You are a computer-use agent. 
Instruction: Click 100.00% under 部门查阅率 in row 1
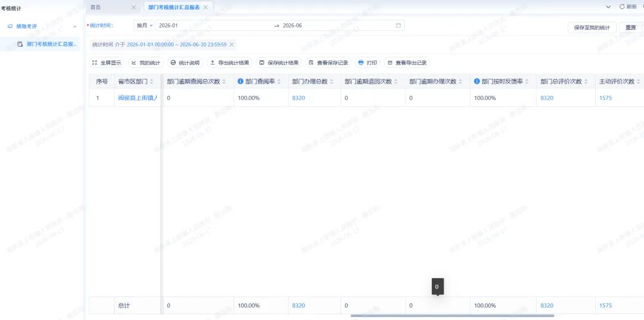249,98
